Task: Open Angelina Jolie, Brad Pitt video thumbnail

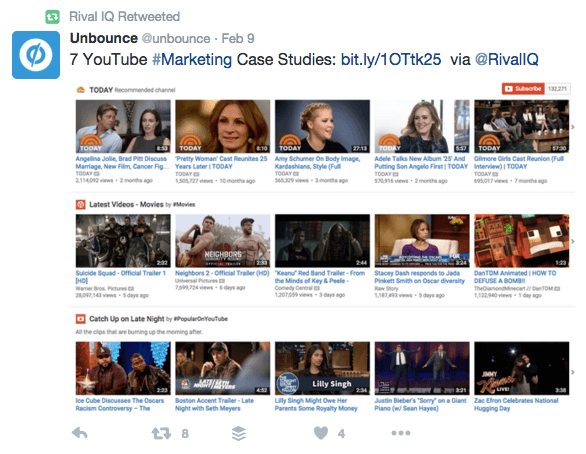Action: coord(123,126)
